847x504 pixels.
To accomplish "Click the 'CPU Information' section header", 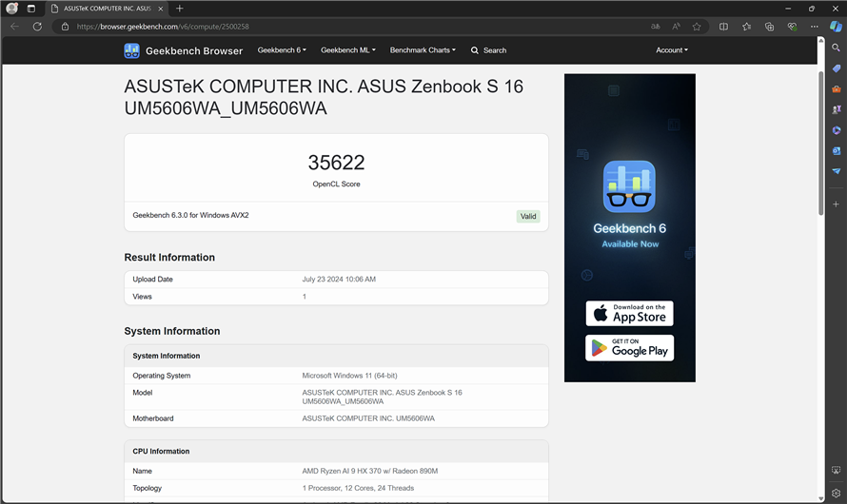I will (161, 451).
